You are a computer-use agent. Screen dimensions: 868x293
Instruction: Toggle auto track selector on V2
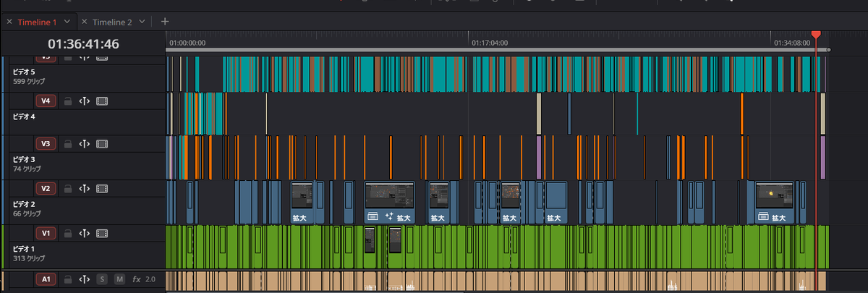click(85, 189)
